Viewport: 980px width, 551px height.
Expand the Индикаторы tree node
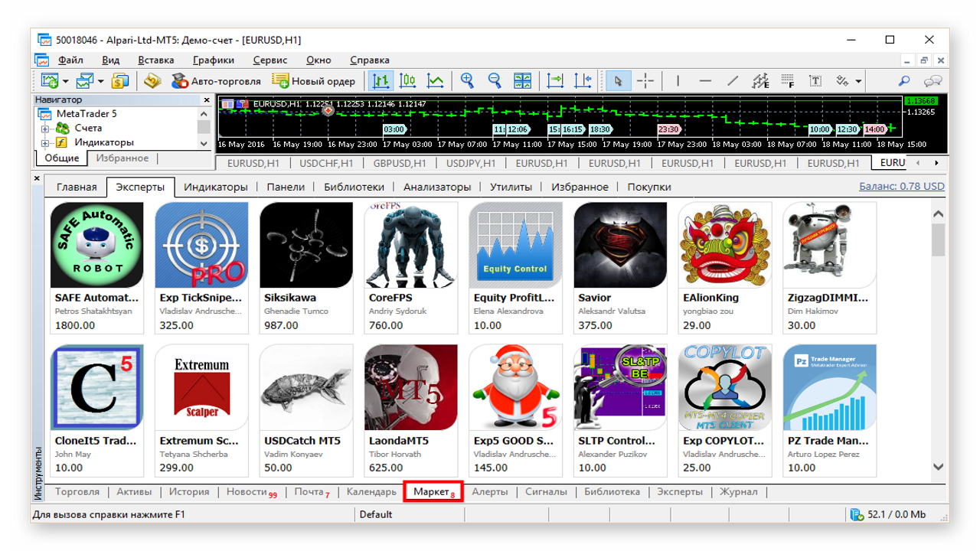(x=45, y=143)
